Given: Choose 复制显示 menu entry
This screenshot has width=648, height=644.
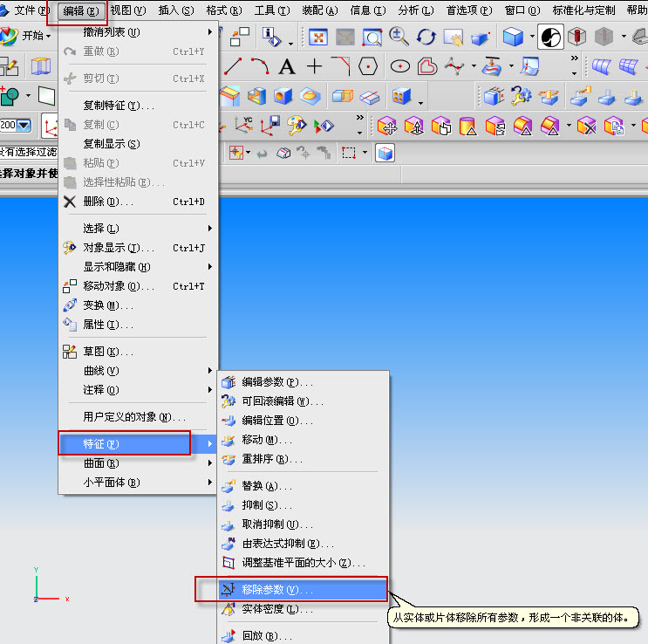Looking at the screenshot, I should click(x=138, y=144).
